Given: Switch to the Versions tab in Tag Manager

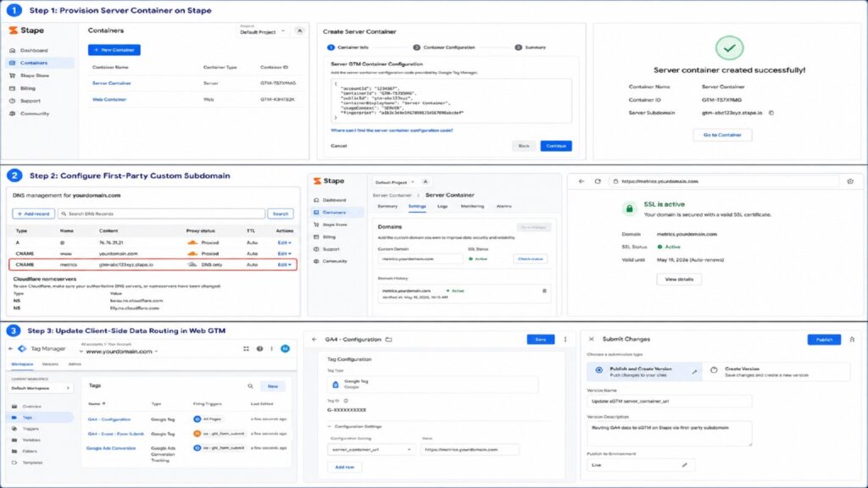Looking at the screenshot, I should pyautogui.click(x=50, y=364).
